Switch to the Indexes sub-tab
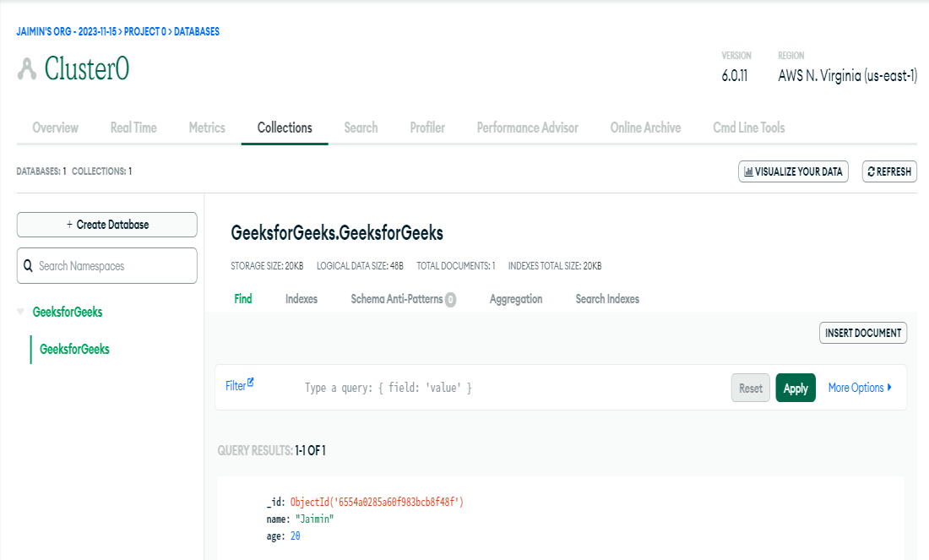This screenshot has width=929, height=560. click(x=301, y=299)
